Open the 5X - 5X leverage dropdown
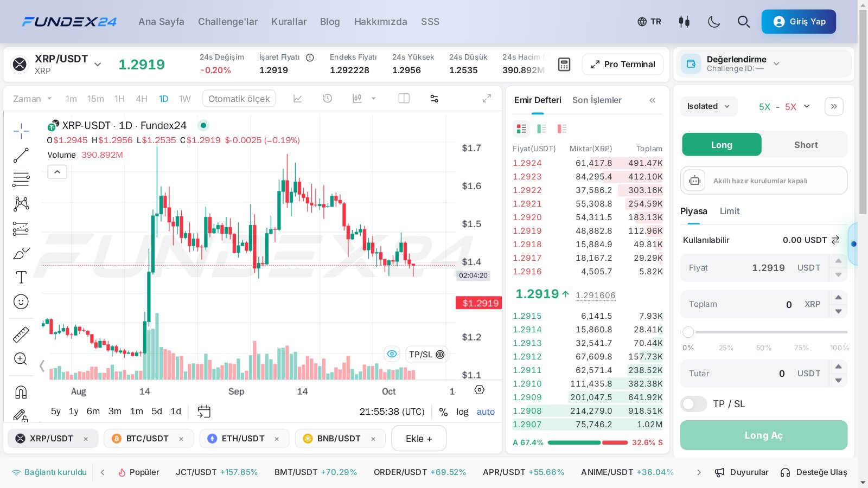Image resolution: width=868 pixels, height=488 pixels. point(784,106)
